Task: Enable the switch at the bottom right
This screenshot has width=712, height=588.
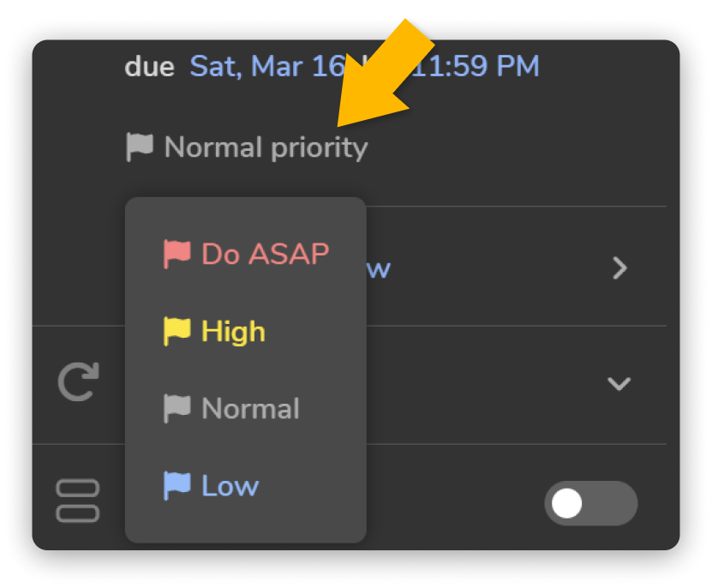Action: tap(591, 504)
